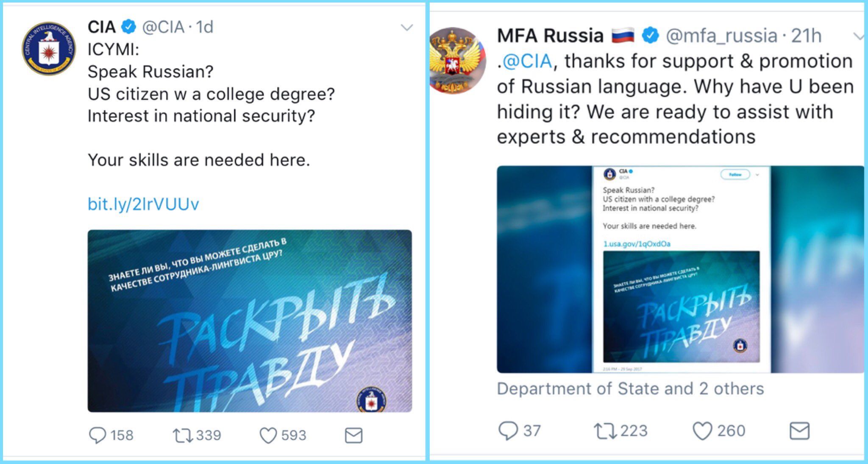Expand MFA Russia tweet options chevron
Viewport: 868px width, 464px height.
coord(859,36)
